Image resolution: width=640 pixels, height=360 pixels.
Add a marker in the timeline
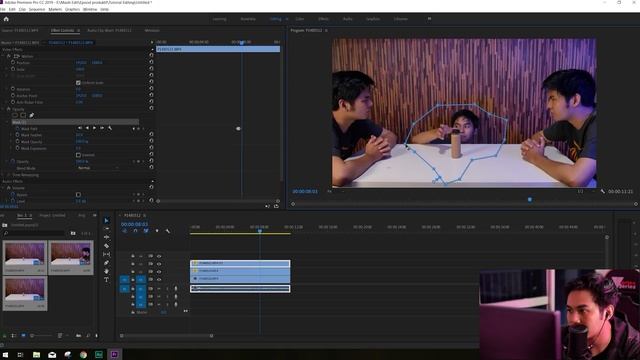pos(157,231)
